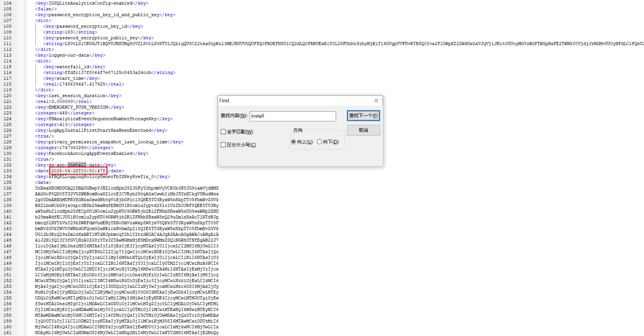Click the integer 1747363290 on line 129
This screenshot has width=644, height=336.
click(73, 148)
